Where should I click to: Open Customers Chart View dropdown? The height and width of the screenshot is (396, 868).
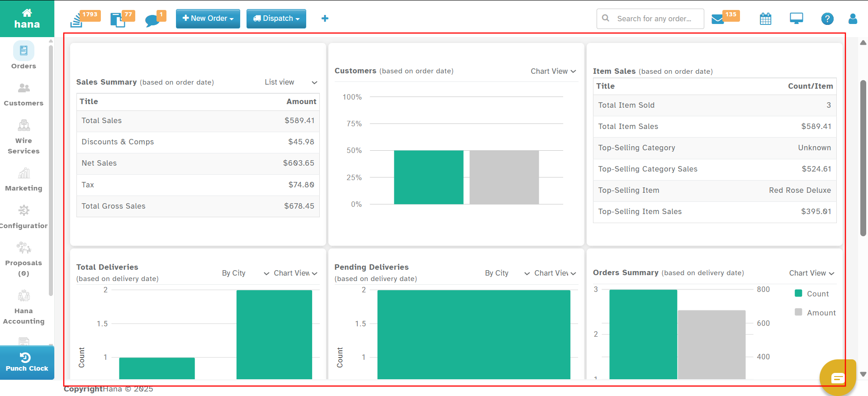coord(554,72)
